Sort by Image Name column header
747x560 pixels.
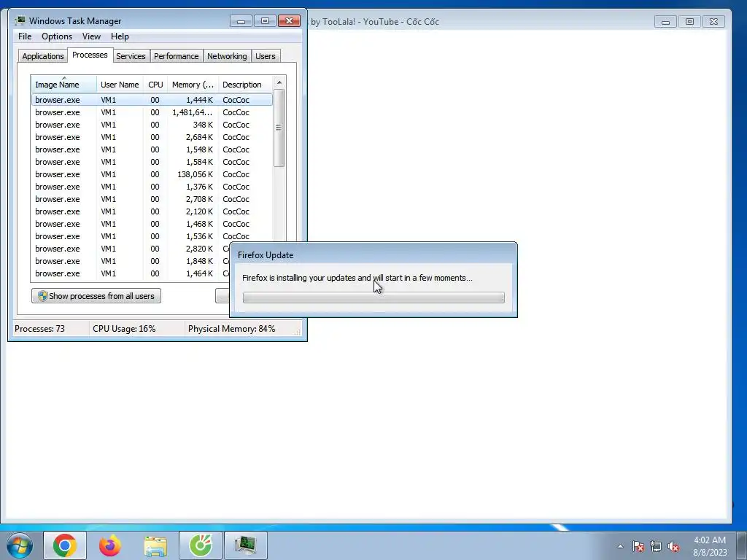point(64,85)
